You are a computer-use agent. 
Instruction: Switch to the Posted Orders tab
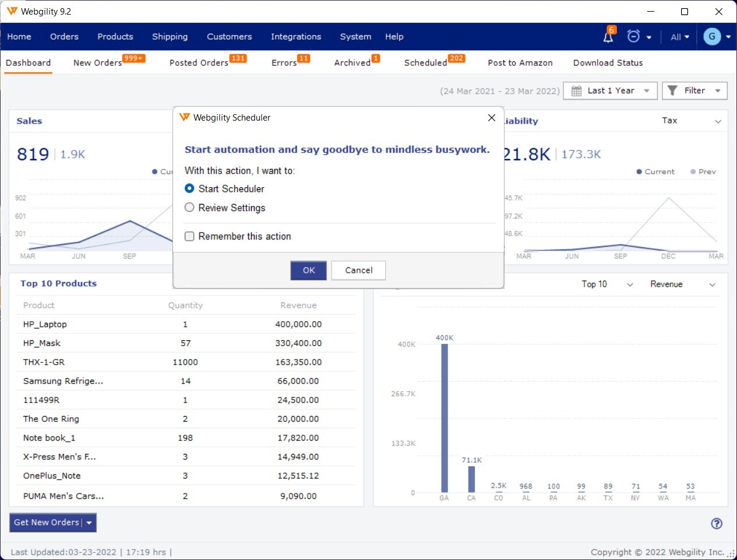tap(199, 62)
